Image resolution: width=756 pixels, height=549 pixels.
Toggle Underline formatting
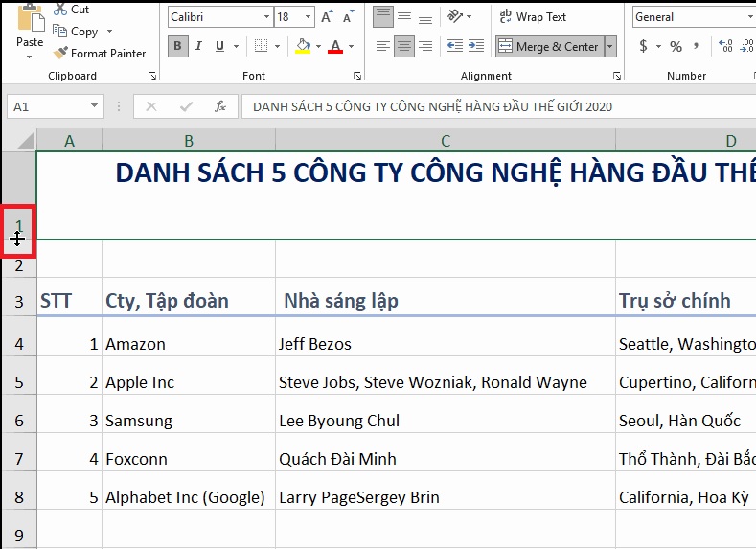(x=219, y=46)
